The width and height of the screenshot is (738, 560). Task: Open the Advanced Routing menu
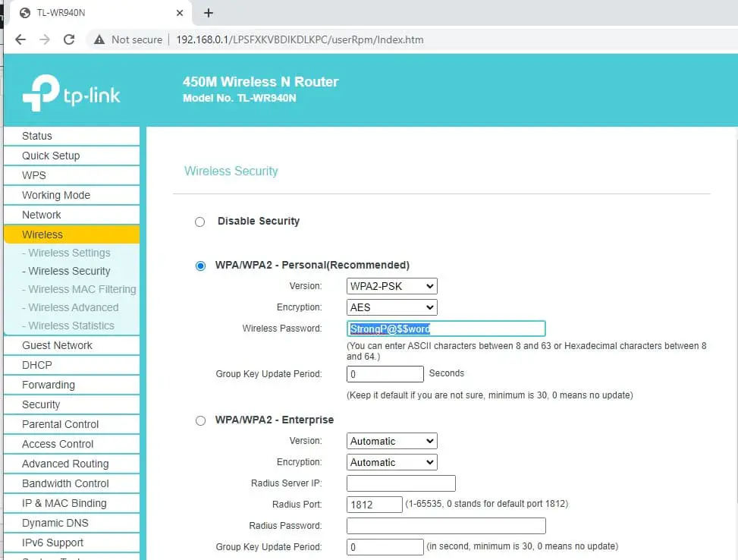[71, 464]
